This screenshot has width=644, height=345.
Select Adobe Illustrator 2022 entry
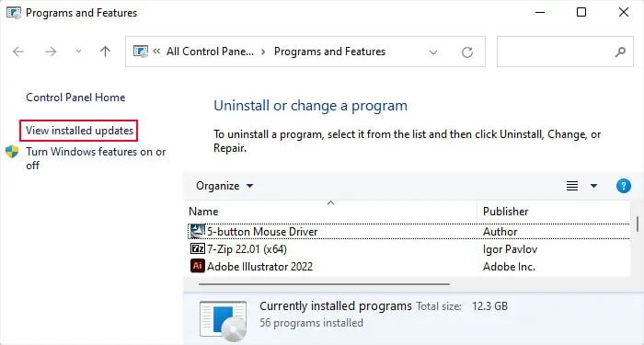(259, 267)
